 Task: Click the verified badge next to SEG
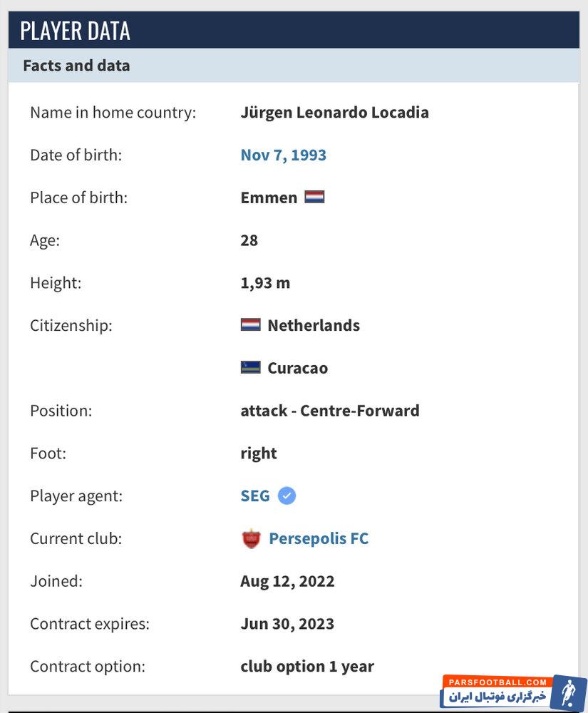[287, 496]
